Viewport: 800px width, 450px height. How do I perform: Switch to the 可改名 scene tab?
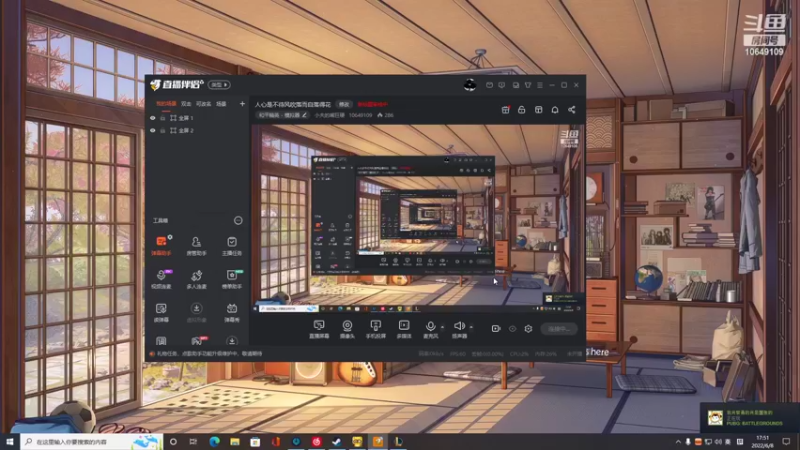click(x=204, y=104)
